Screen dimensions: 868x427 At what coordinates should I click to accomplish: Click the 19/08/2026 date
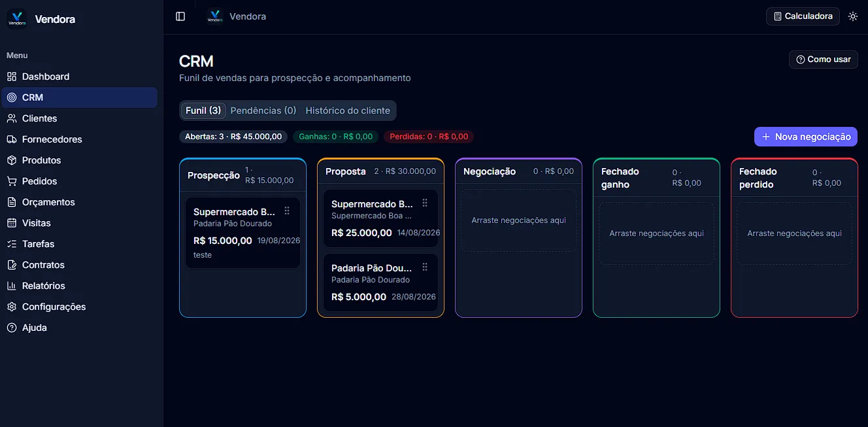(278, 241)
